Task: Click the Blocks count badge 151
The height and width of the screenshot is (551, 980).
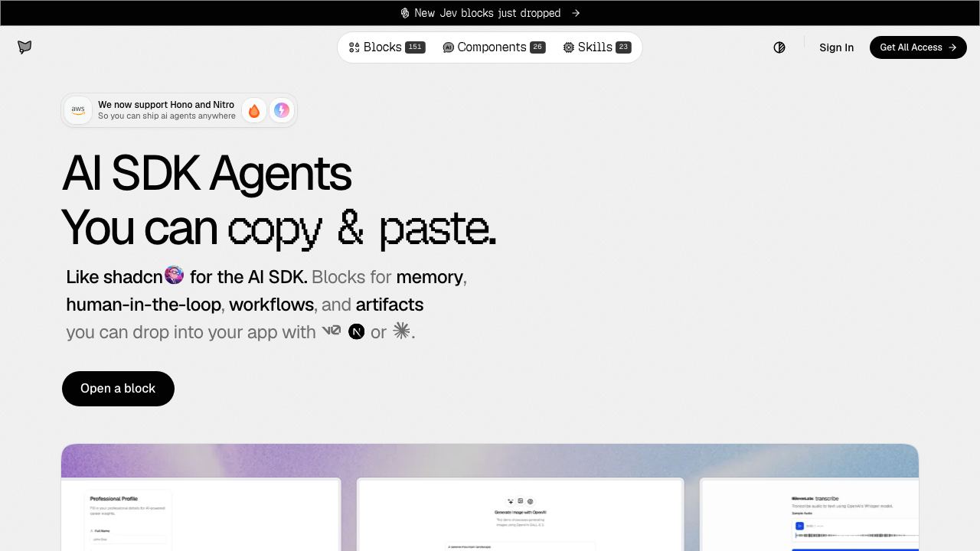Action: (415, 47)
